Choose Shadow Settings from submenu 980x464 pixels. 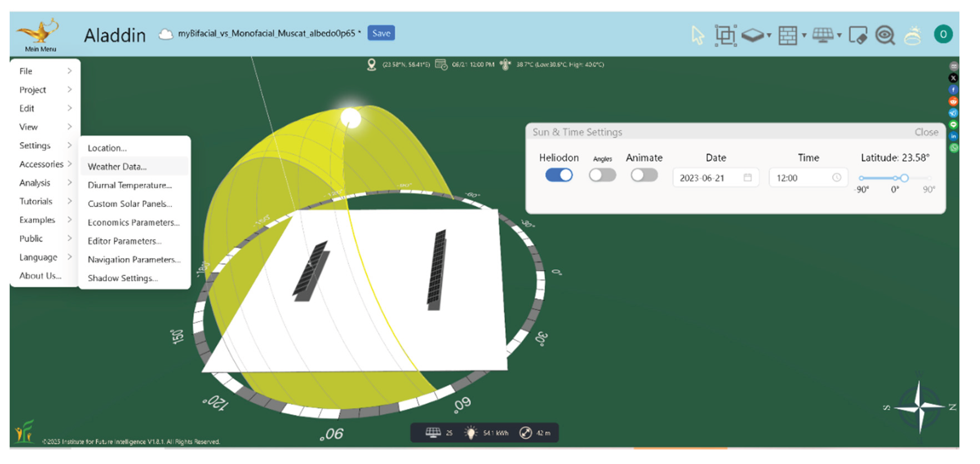[123, 278]
